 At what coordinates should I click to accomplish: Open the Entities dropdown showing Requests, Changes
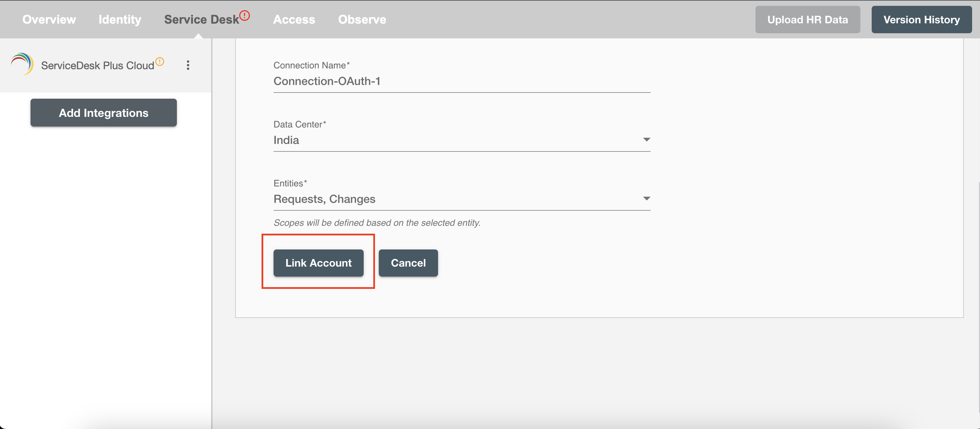tap(462, 199)
